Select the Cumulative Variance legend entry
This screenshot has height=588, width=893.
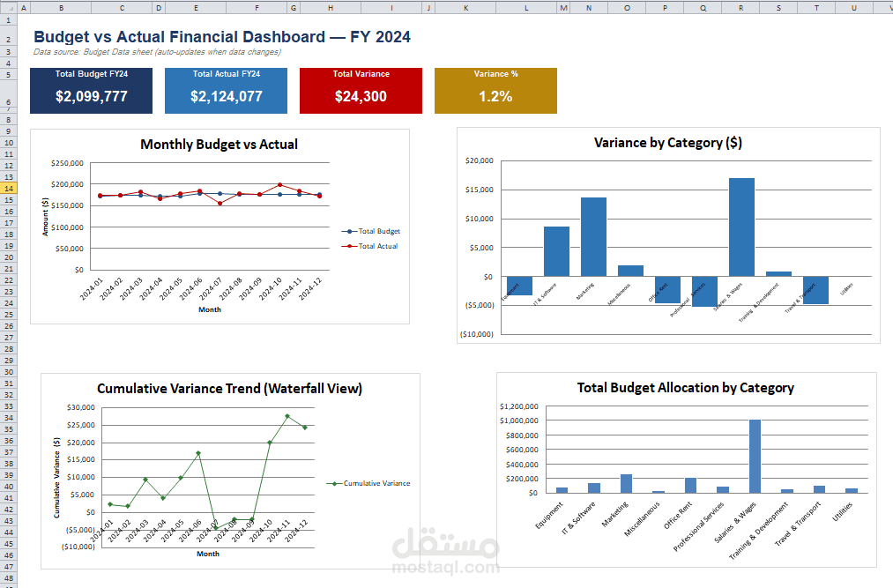368,483
